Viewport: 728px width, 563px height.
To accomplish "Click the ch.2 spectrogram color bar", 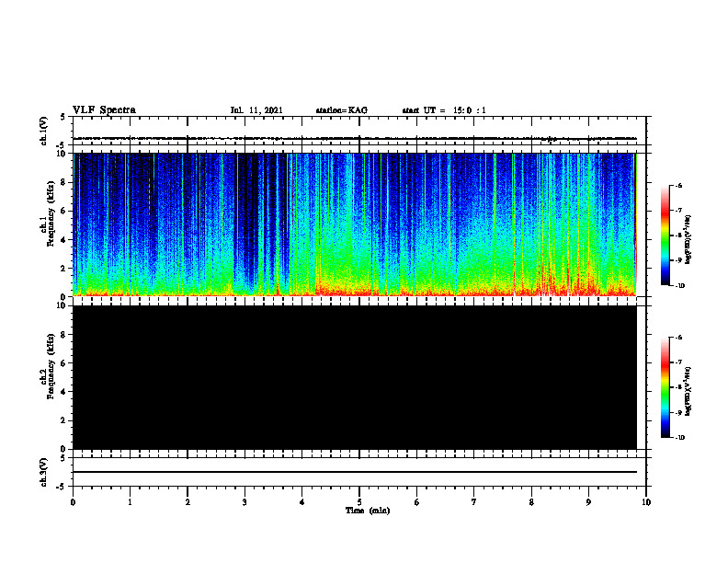I will coord(665,387).
